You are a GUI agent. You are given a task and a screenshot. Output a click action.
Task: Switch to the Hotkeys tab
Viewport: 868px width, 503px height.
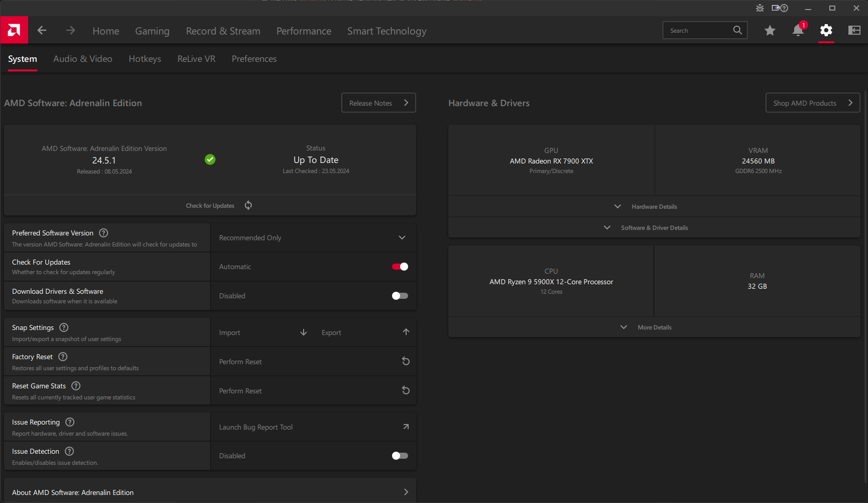tap(145, 59)
